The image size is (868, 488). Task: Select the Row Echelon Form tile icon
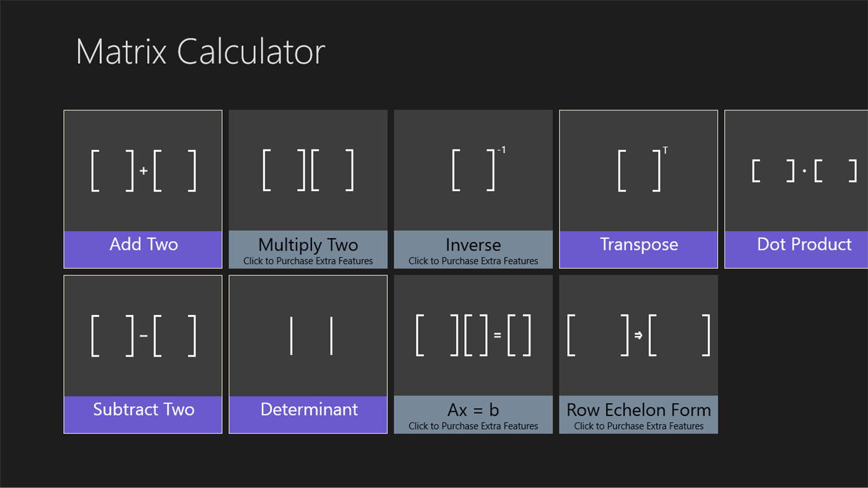pyautogui.click(x=638, y=335)
